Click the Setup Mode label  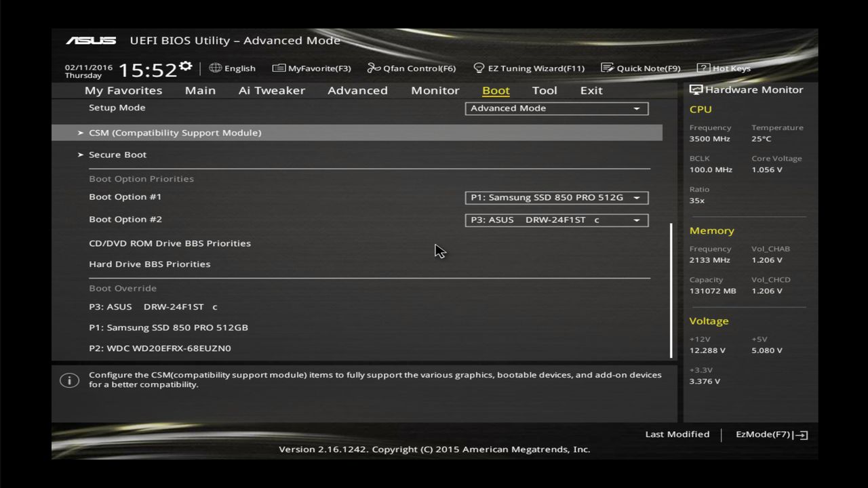pos(117,108)
